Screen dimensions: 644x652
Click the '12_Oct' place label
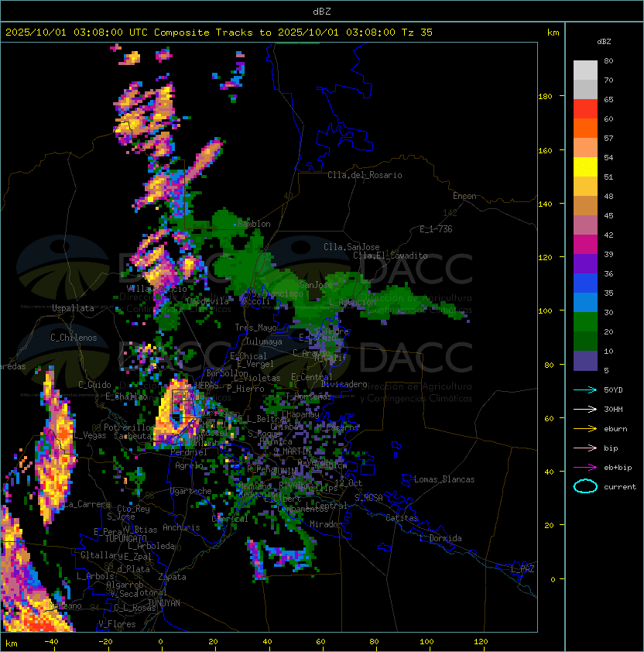(348, 483)
